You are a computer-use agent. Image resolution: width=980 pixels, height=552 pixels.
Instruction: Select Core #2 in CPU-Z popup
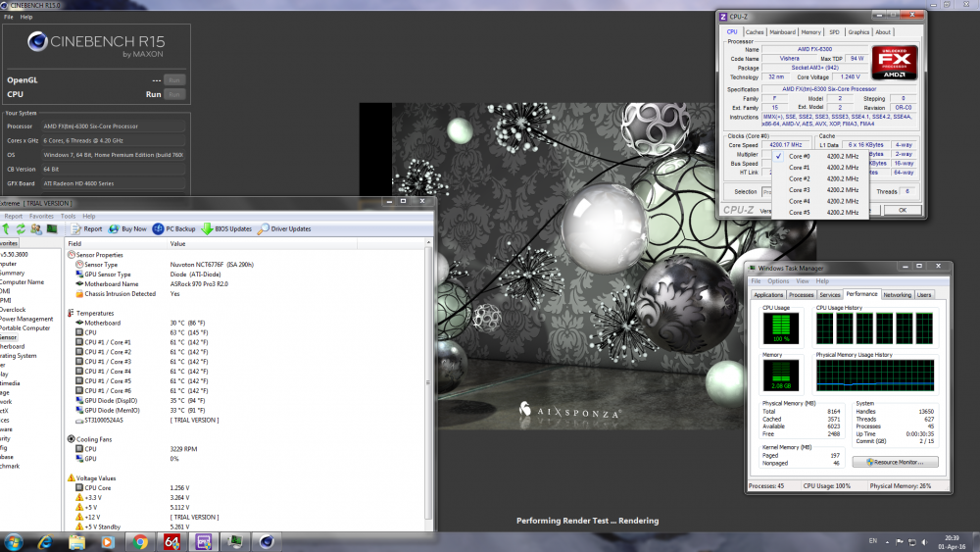(x=820, y=178)
